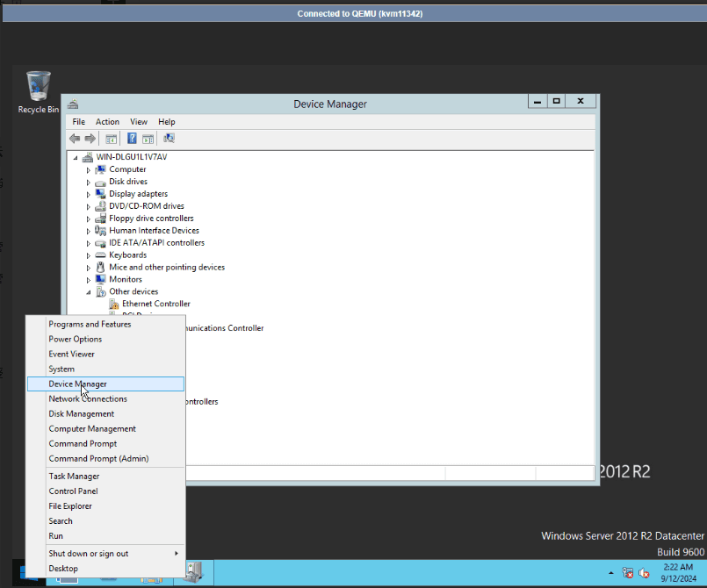Expand the Monitors node

(89, 280)
